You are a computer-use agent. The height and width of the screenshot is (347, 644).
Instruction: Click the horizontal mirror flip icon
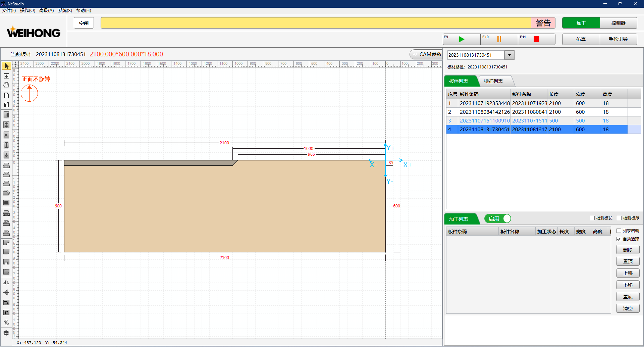coord(6,282)
